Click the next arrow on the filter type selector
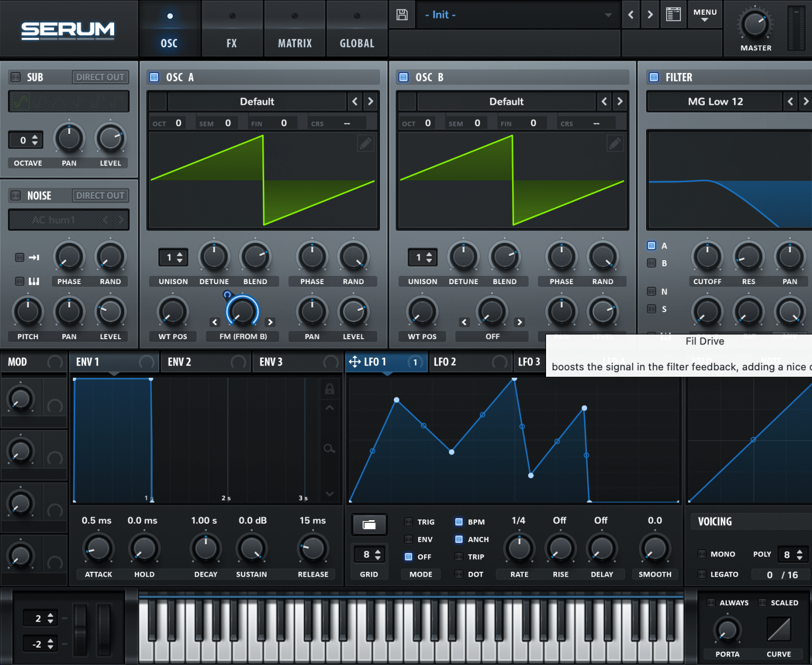 click(x=806, y=101)
